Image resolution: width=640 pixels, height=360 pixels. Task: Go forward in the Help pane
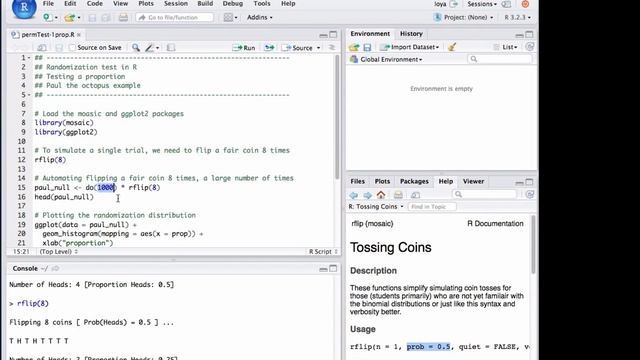(367, 195)
